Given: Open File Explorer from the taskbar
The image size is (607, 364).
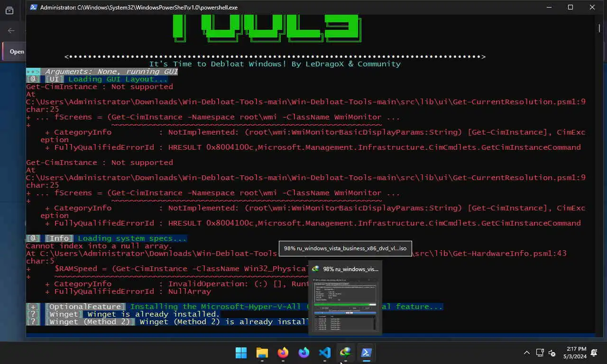Looking at the screenshot, I should tap(262, 353).
